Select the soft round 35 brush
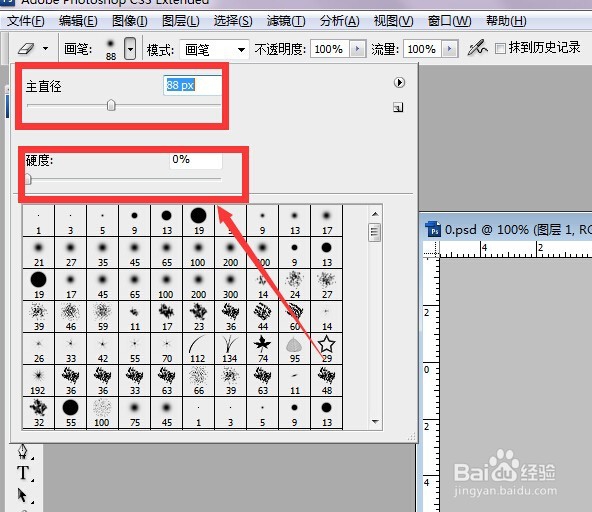This screenshot has height=512, width=592. click(102, 253)
